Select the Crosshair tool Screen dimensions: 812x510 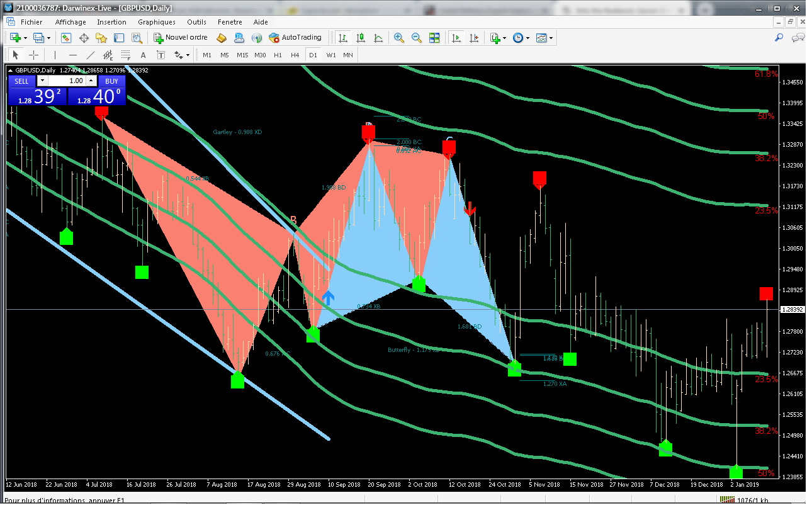34,55
